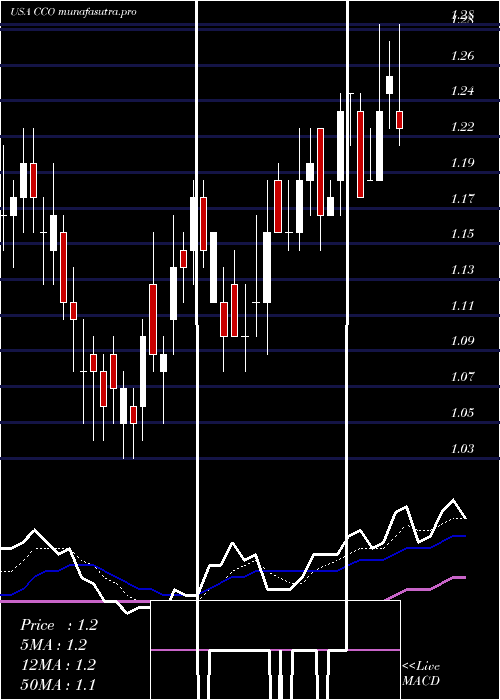500x700 pixels.
Task: Click the 1.15 price axis label
Action: 462,234
